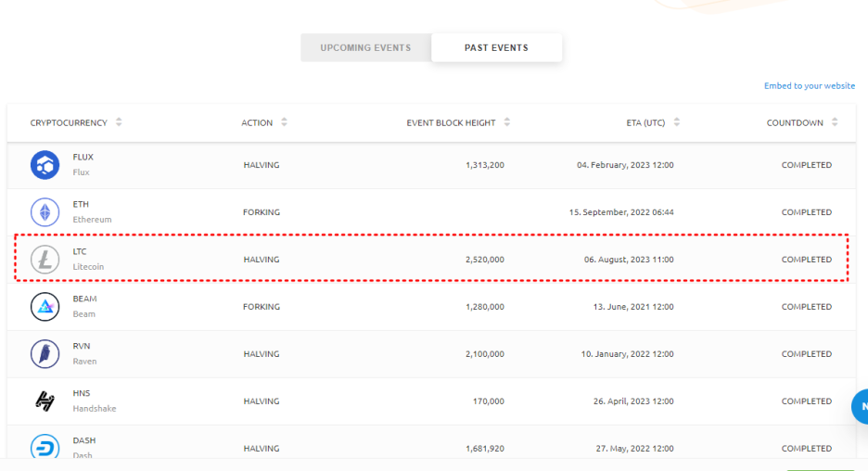The height and width of the screenshot is (471, 868).
Task: Sort table by Cryptocurrency column arrows
Action: pos(119,122)
